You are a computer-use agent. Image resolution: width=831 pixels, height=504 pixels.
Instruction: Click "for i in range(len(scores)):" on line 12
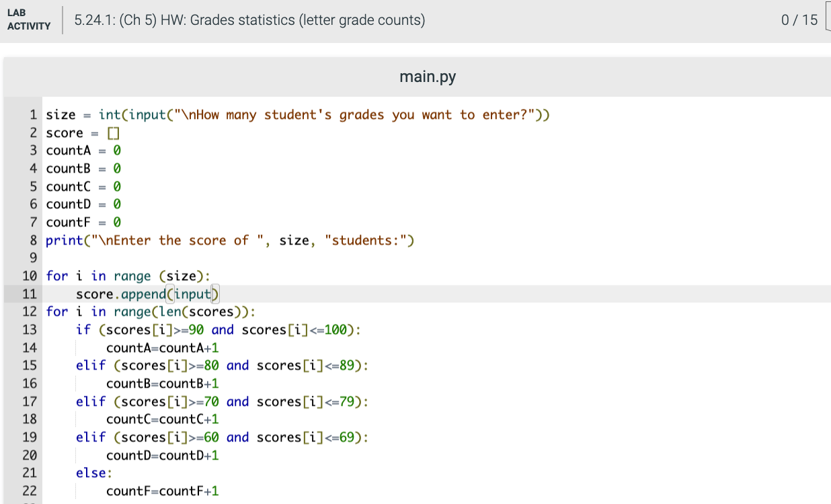point(151,312)
